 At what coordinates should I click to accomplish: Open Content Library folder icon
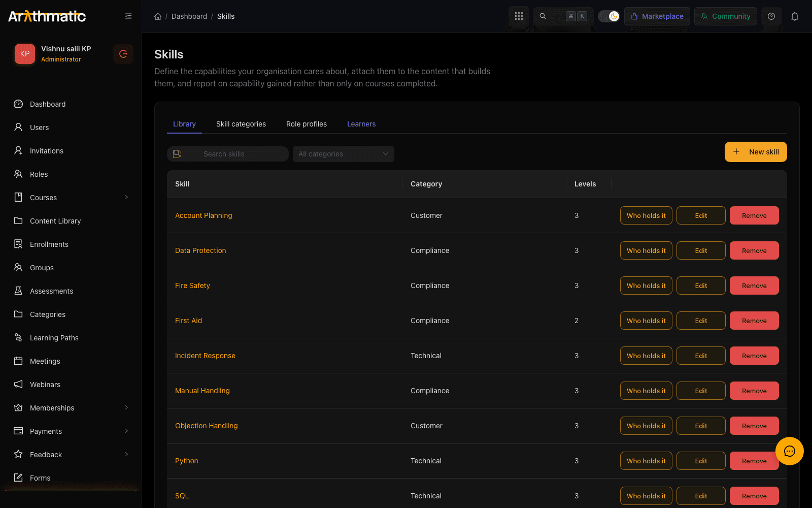18,221
